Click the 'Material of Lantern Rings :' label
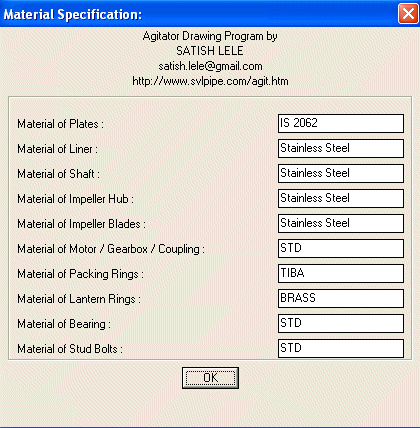This screenshot has height=428, width=420. 79,299
